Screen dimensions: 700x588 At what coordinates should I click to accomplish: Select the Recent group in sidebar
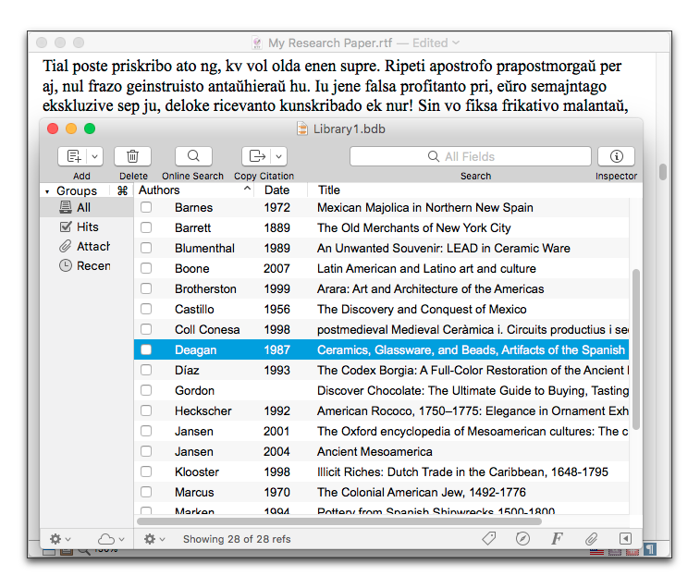(87, 265)
